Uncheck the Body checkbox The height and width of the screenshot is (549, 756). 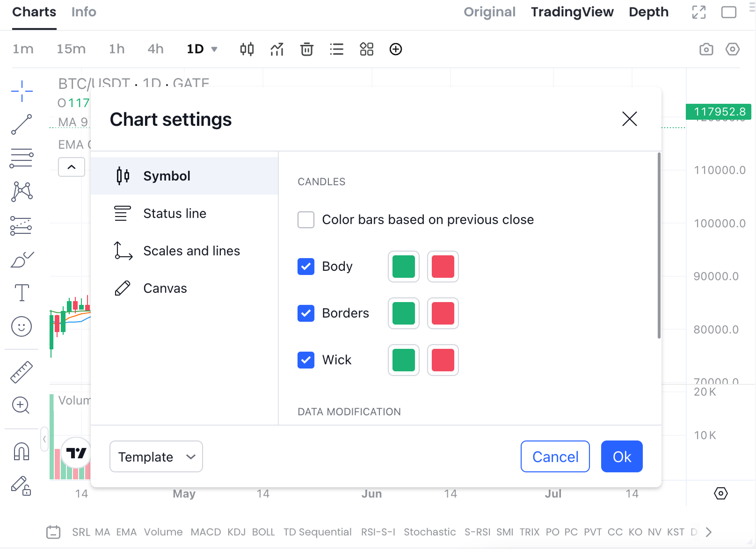306,267
